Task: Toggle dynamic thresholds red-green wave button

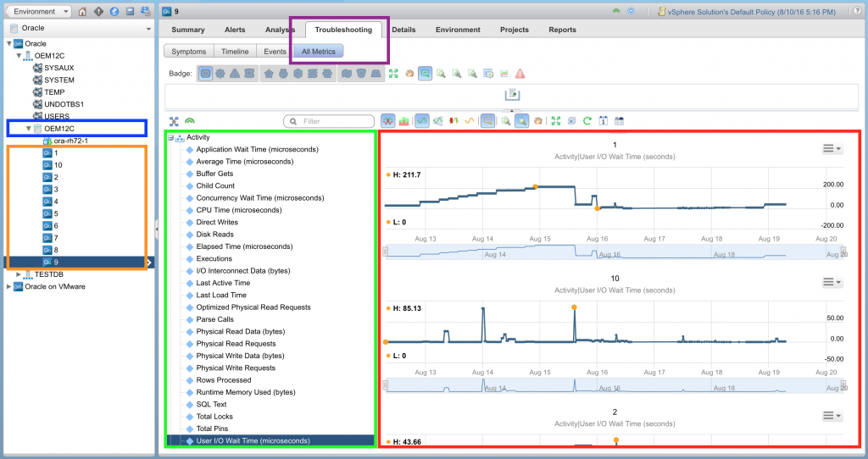Action: [x=387, y=120]
